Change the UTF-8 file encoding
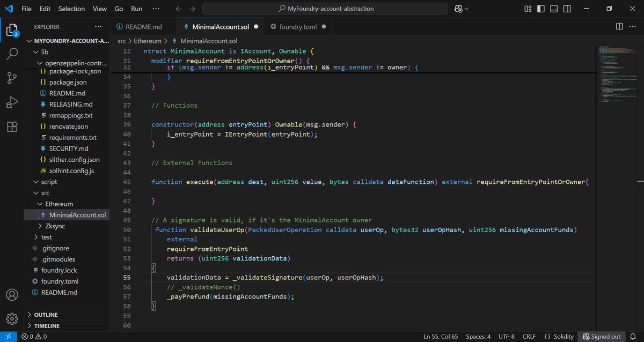 pos(506,337)
